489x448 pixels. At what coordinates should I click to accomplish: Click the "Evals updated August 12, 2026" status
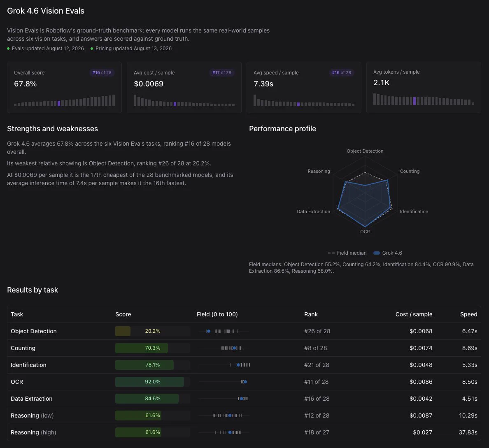click(x=46, y=48)
